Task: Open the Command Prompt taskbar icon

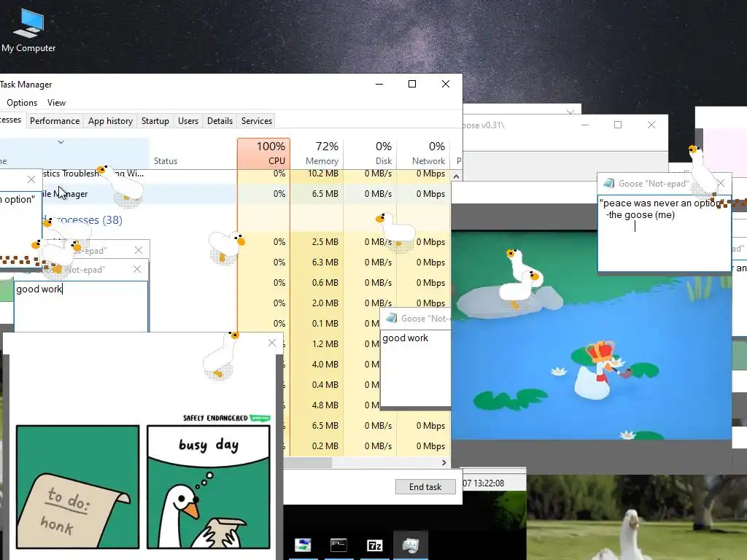Action: point(338,545)
